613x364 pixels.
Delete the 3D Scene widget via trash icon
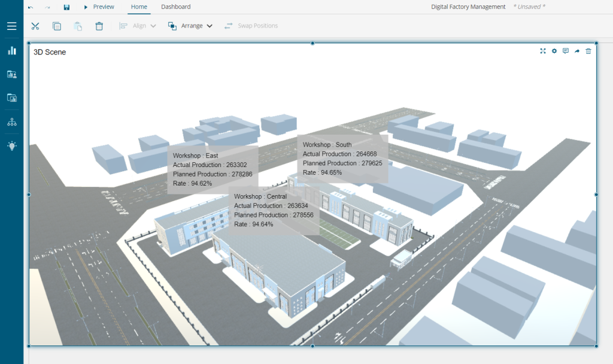coord(588,51)
